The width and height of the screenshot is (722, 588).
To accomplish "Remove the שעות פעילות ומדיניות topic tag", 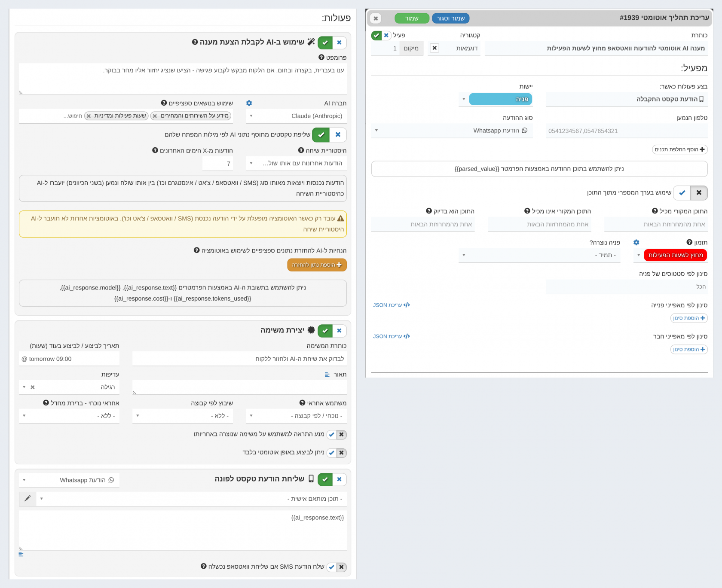I will [x=89, y=116].
